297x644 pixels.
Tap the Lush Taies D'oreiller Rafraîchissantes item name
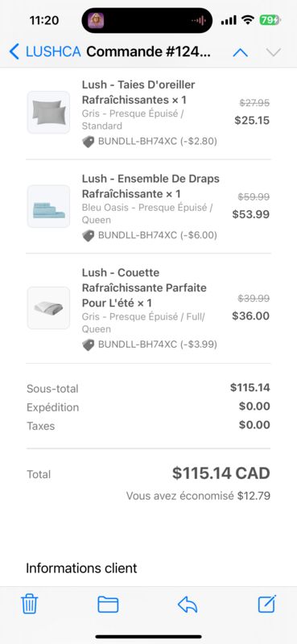click(x=138, y=93)
